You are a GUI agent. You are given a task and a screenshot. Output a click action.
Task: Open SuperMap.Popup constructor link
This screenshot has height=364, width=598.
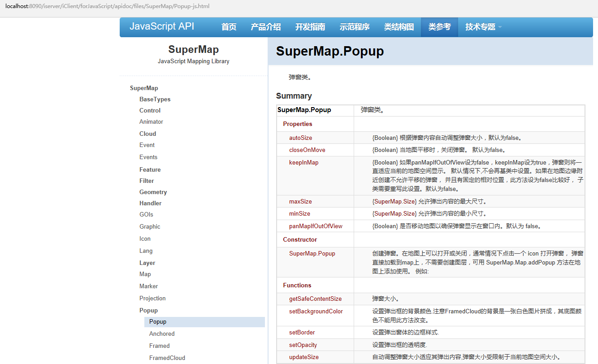coord(312,254)
